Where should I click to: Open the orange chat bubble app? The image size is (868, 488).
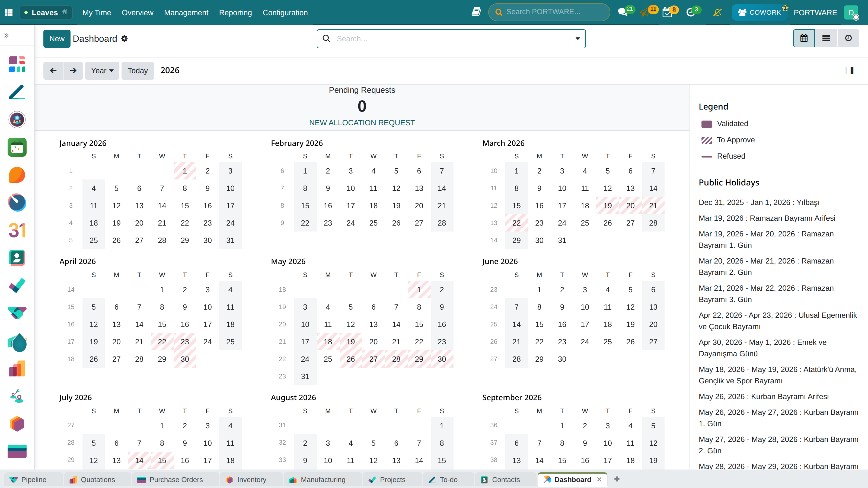[x=17, y=175]
